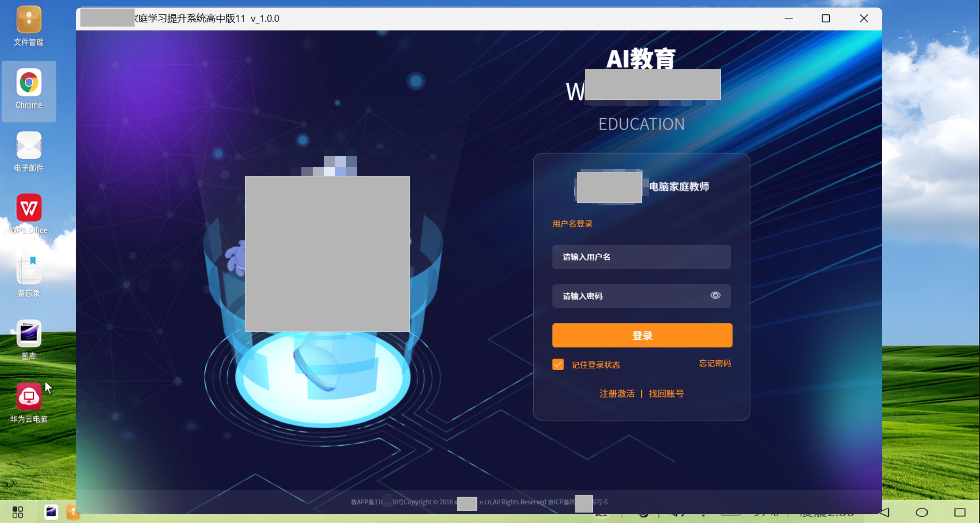Launch the Chrome desktop icon

coord(29,83)
